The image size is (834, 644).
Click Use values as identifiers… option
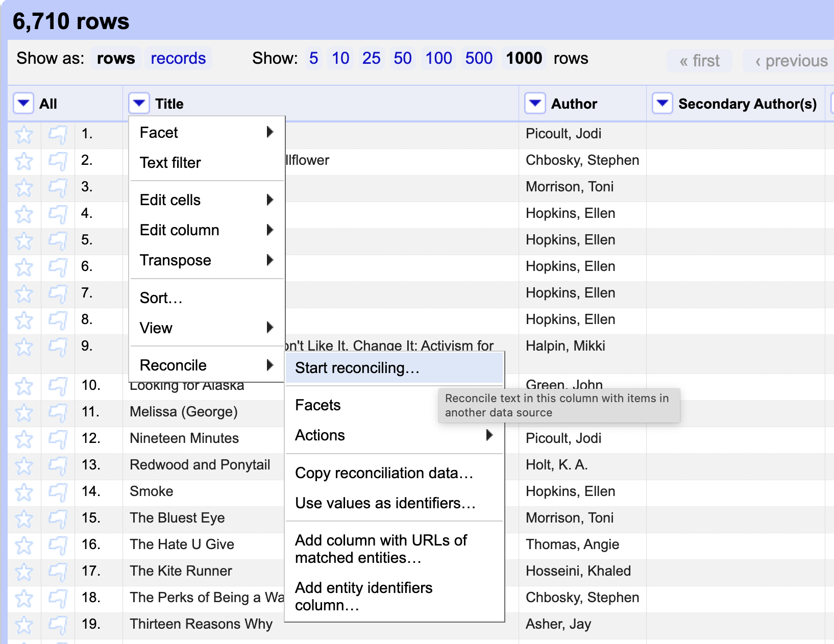click(385, 503)
